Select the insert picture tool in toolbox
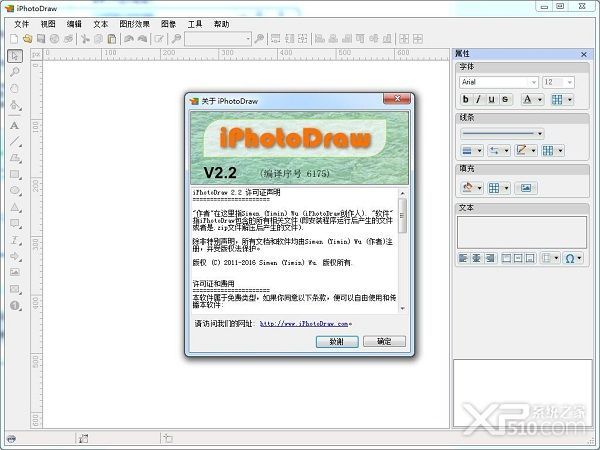The image size is (600, 450). (15, 272)
